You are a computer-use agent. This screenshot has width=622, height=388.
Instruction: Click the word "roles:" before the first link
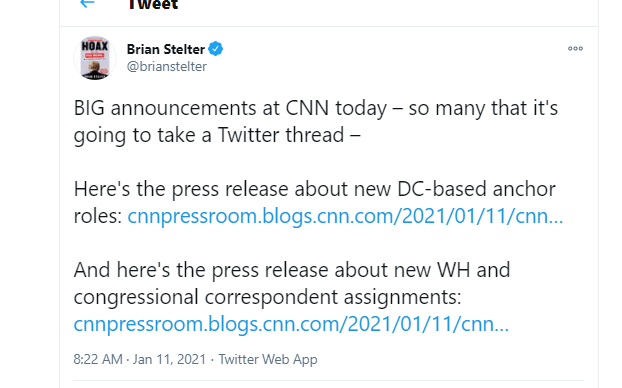[x=98, y=216]
